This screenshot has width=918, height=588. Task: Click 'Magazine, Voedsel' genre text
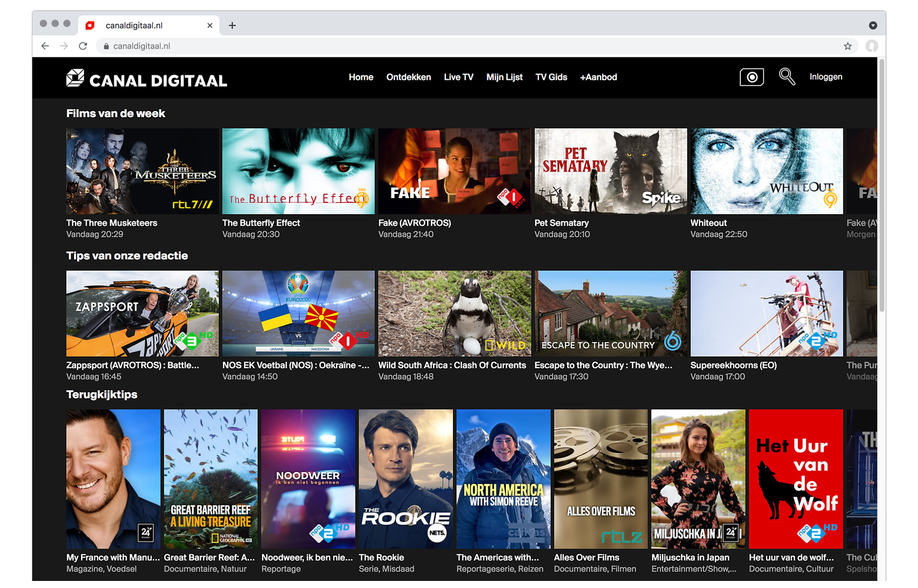point(101,569)
